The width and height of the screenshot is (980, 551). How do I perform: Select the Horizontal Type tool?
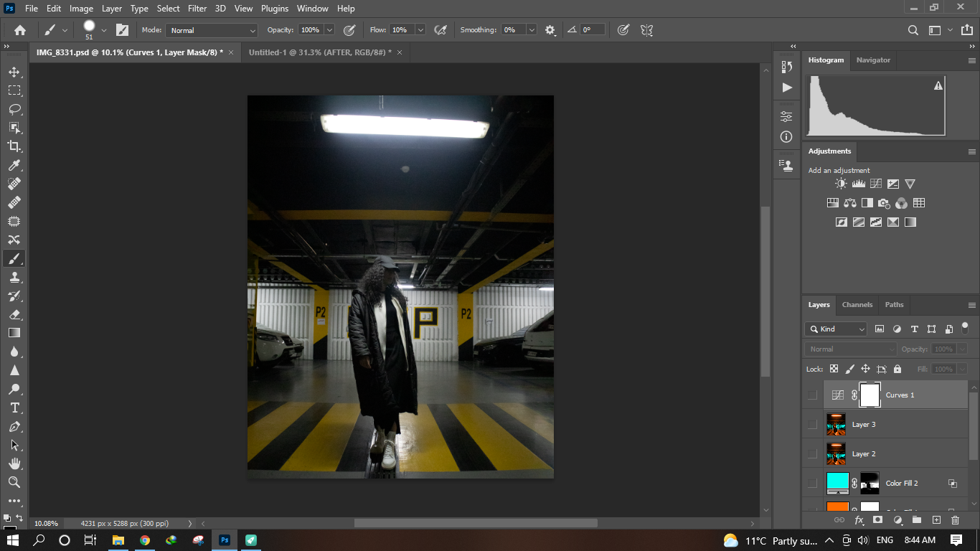[14, 408]
